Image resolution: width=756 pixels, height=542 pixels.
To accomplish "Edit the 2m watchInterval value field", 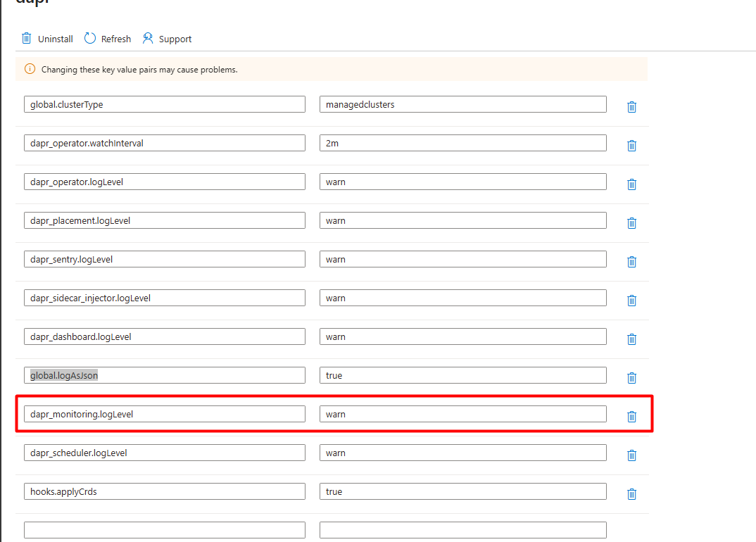I will [x=462, y=142].
